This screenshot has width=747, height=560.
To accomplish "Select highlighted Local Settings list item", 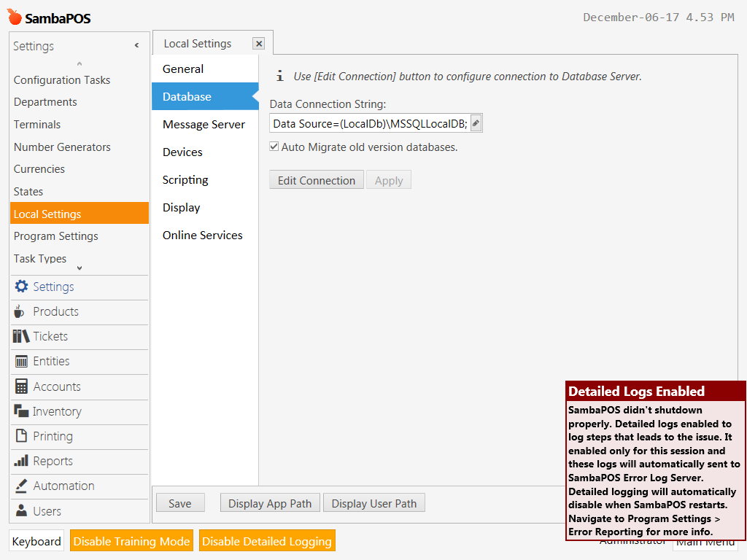I will 79,214.
